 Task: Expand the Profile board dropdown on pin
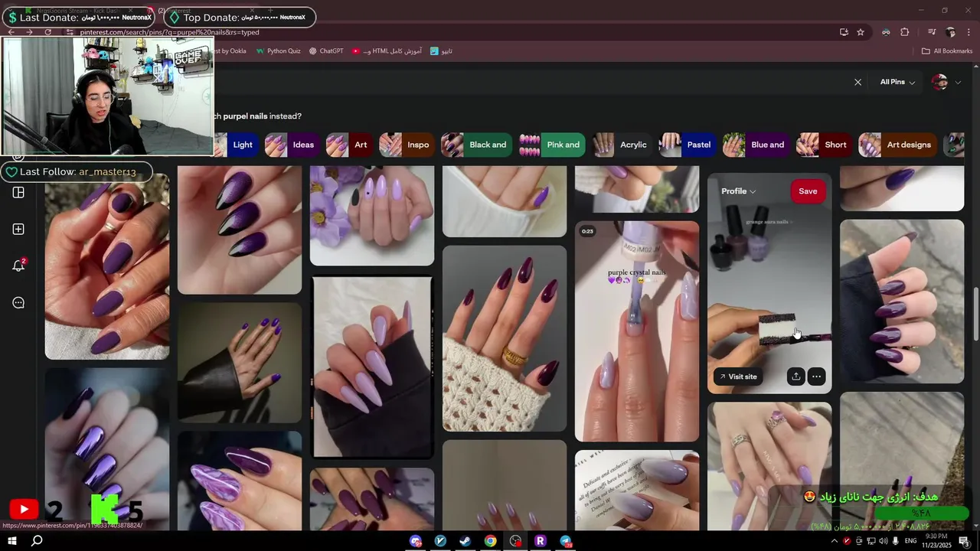click(x=738, y=191)
